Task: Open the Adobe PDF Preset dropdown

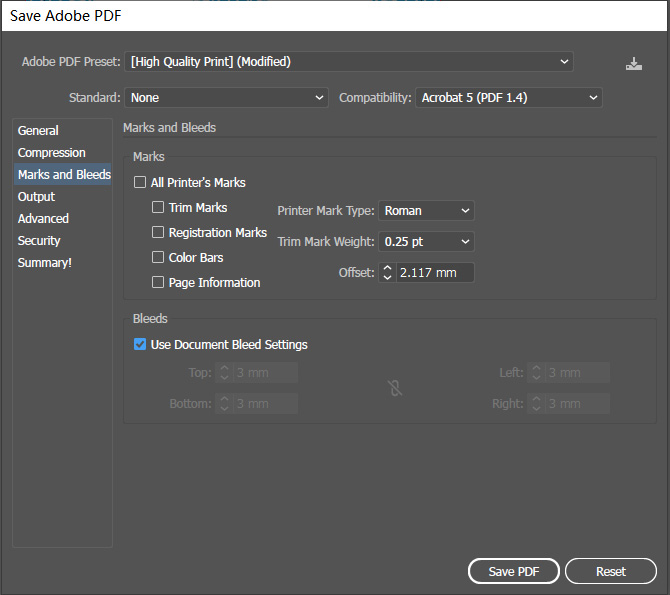Action: [349, 62]
